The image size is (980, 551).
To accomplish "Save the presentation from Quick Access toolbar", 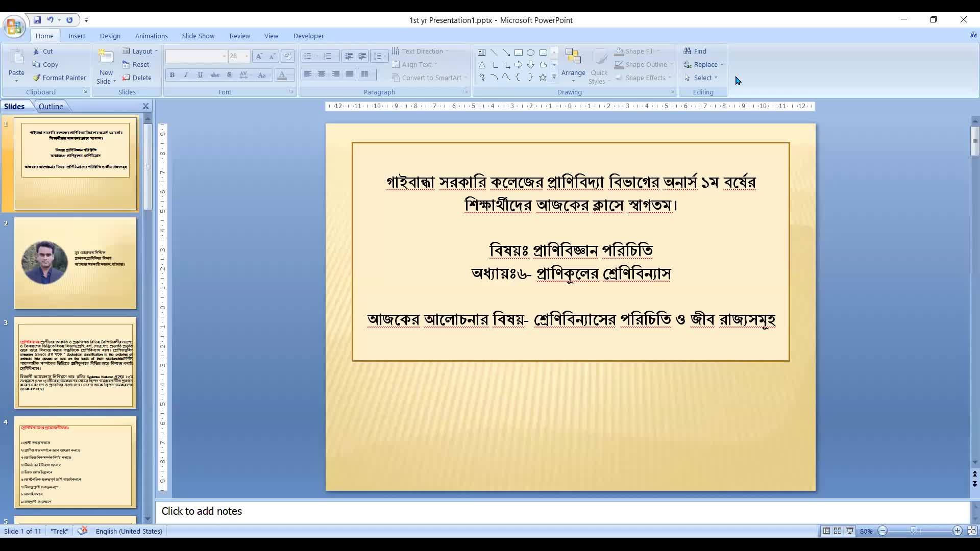I will pos(37,20).
